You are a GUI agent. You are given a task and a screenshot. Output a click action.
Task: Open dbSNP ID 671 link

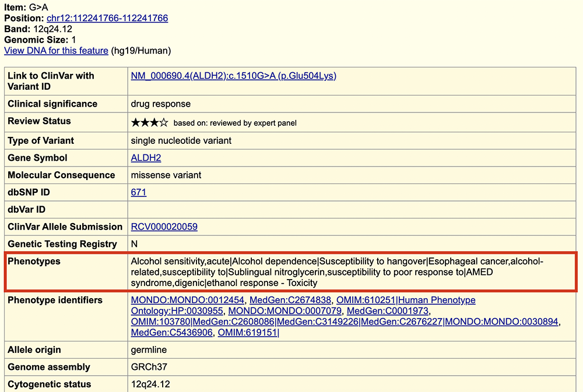(x=139, y=192)
